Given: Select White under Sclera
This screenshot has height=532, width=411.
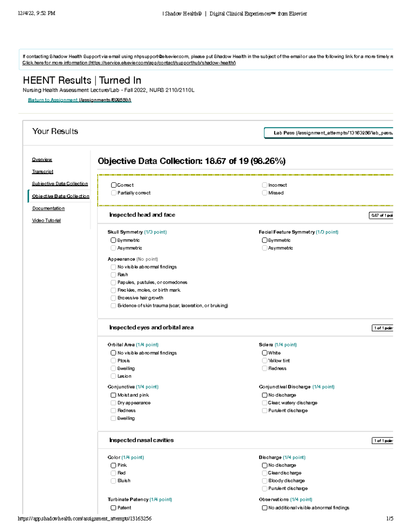Looking at the screenshot, I should (264, 352).
